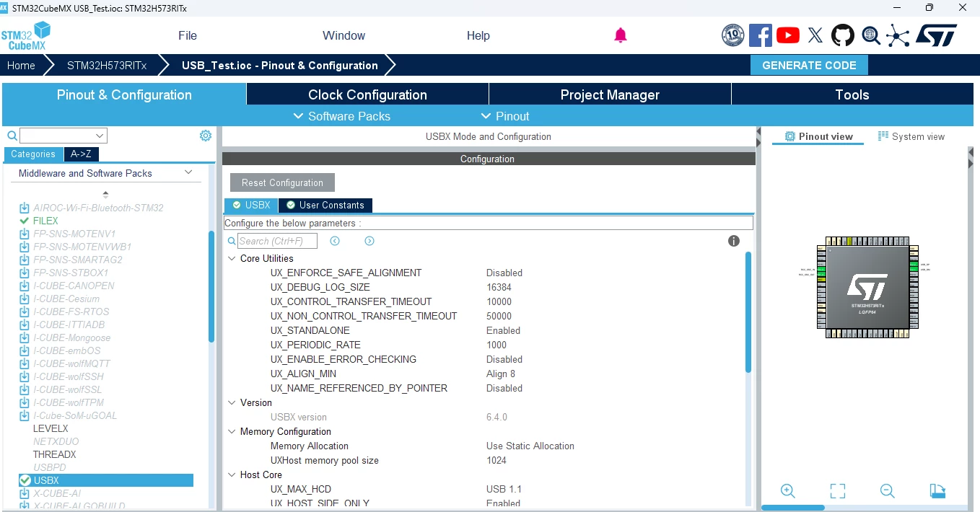The height and width of the screenshot is (512, 980).
Task: Switch to Project Manager tab
Action: coord(610,94)
